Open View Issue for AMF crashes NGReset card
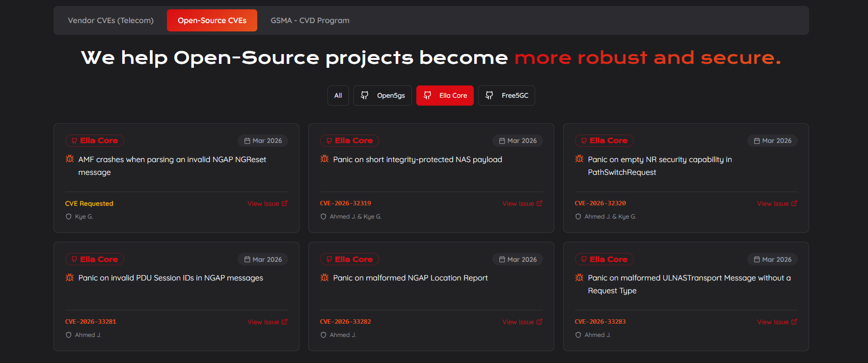The height and width of the screenshot is (363, 868). coord(268,203)
